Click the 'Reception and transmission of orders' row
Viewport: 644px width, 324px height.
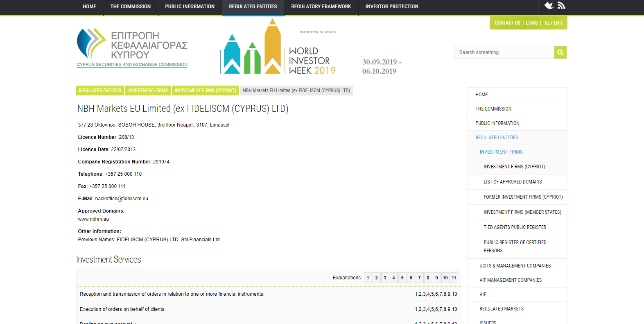click(x=269, y=294)
